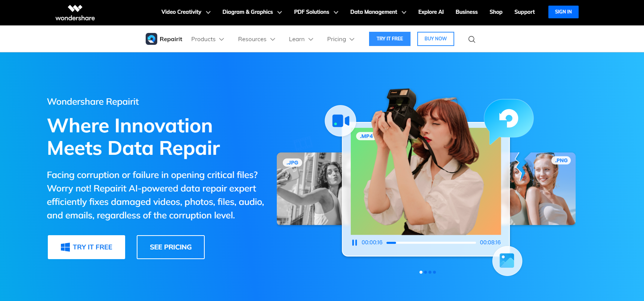Click the Wondershare Repairit subtitle text
The image size is (644, 301).
[x=93, y=102]
